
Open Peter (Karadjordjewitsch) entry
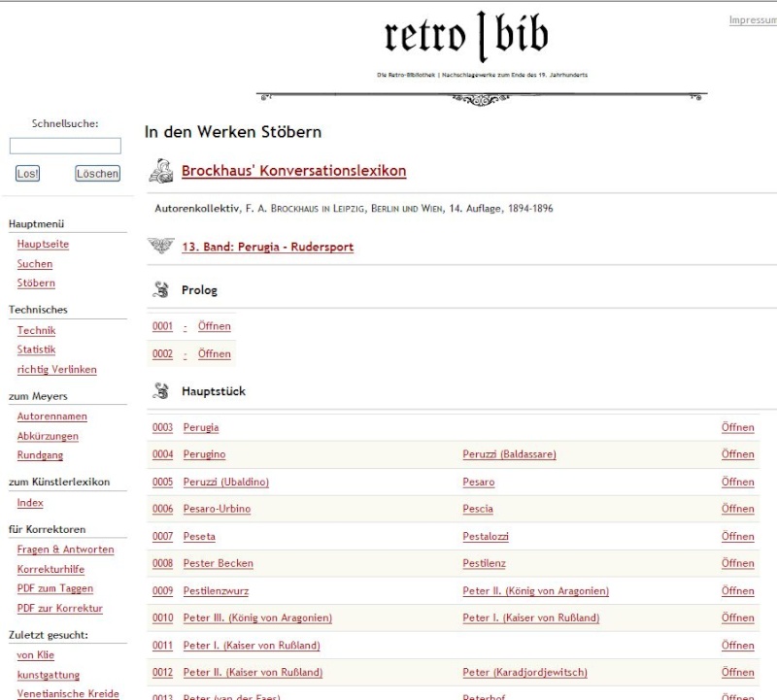[524, 672]
